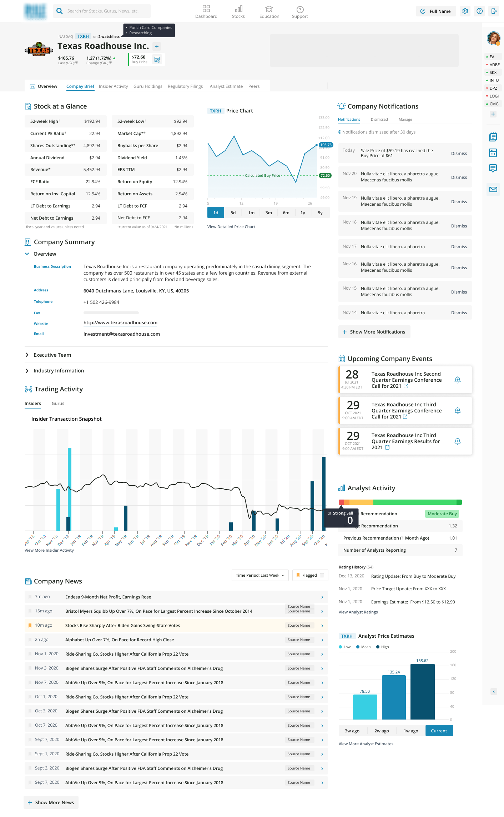The width and height of the screenshot is (504, 817).
Task: Open the Time Period Last Week dropdown
Action: pyautogui.click(x=260, y=575)
